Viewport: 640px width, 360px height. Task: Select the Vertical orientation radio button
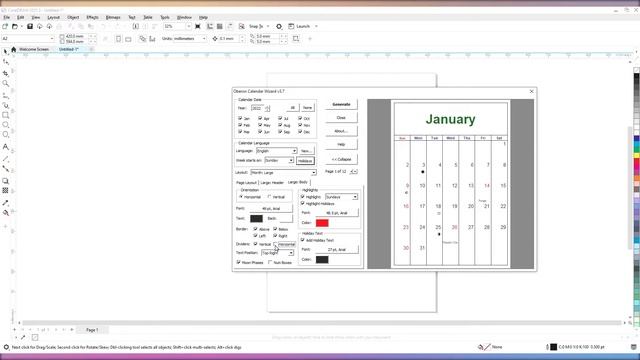(x=269, y=197)
